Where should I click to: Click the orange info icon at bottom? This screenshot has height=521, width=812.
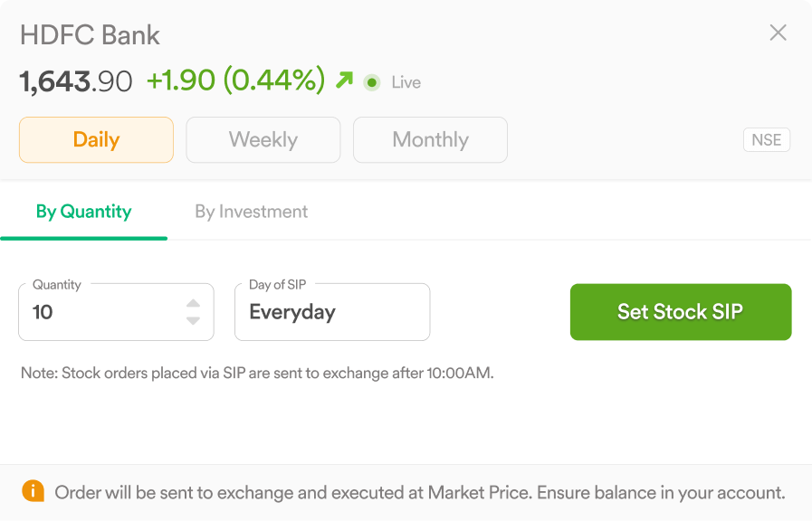coord(33,490)
